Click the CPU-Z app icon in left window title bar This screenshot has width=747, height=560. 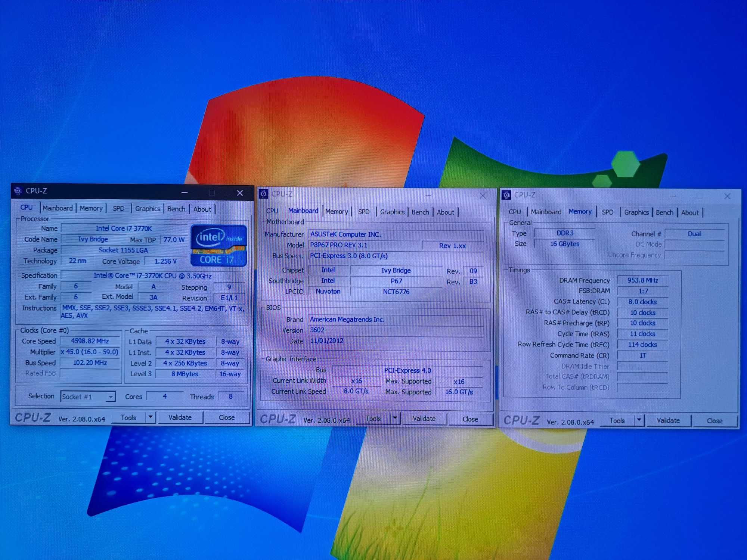point(18,191)
